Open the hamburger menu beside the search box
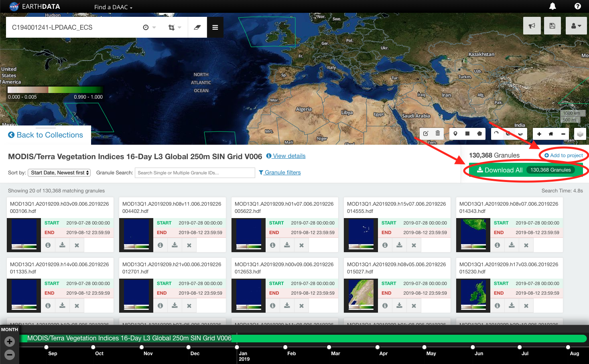589x364 pixels. [x=215, y=27]
